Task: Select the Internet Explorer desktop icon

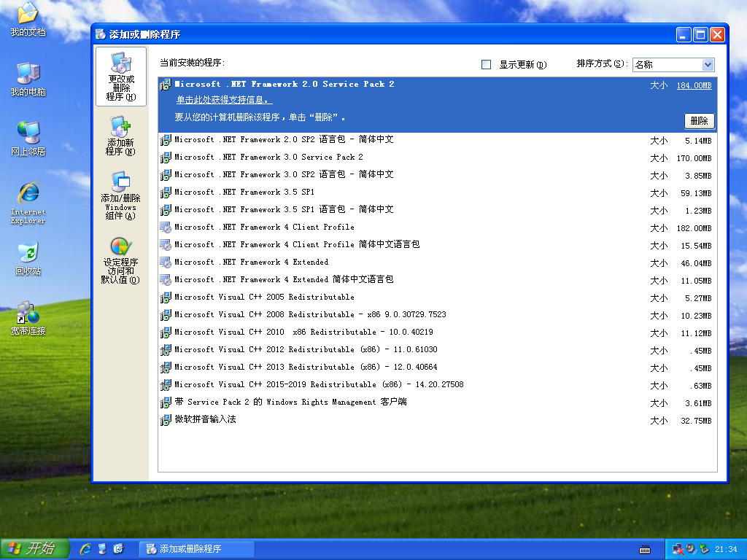Action: (x=28, y=203)
